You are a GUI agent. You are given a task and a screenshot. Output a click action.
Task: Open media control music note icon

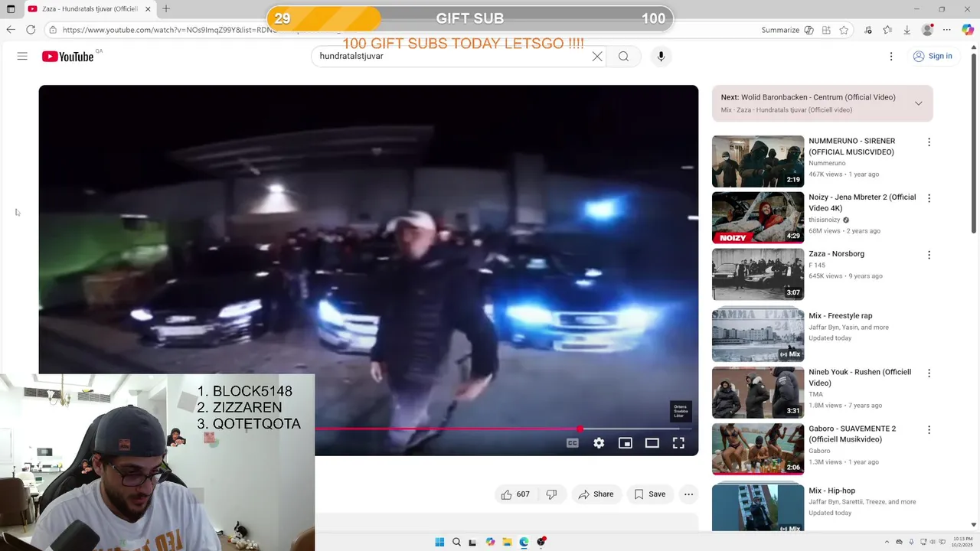point(867,30)
